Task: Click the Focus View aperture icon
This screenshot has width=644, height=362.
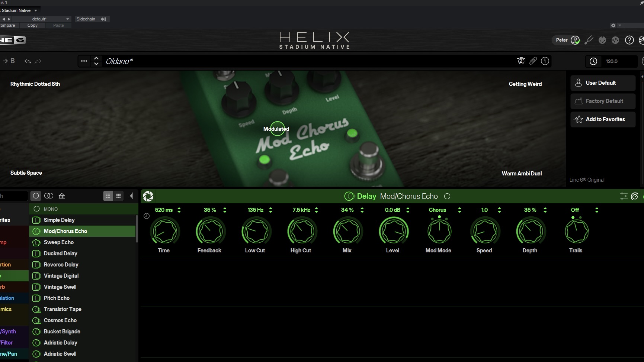Action: pyautogui.click(x=148, y=196)
